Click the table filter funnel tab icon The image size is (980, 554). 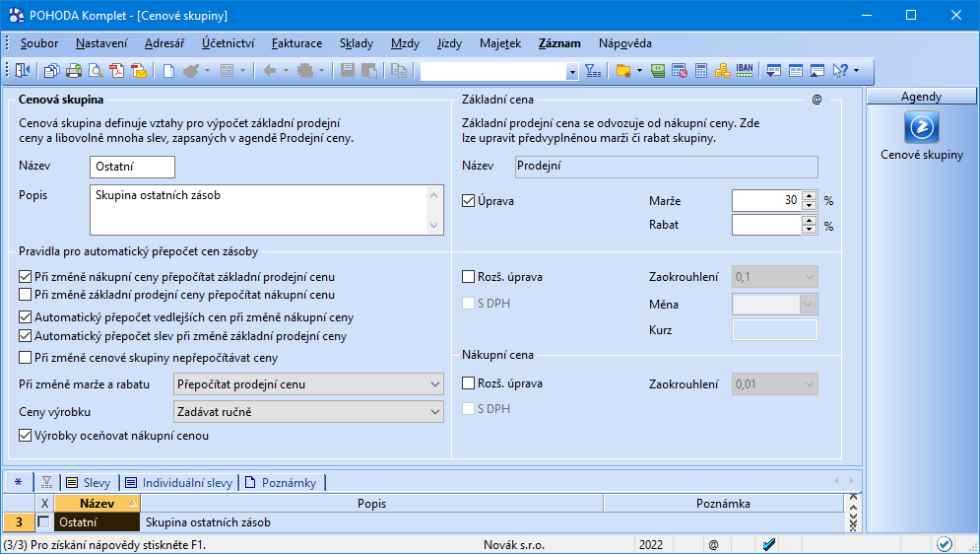47,482
